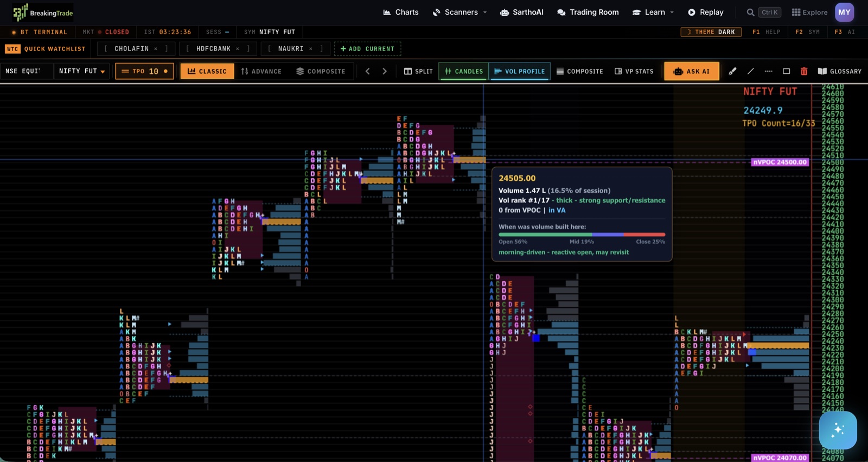Click the MKT CLOSED status indicator
This screenshot has width=868, height=462.
coord(106,32)
